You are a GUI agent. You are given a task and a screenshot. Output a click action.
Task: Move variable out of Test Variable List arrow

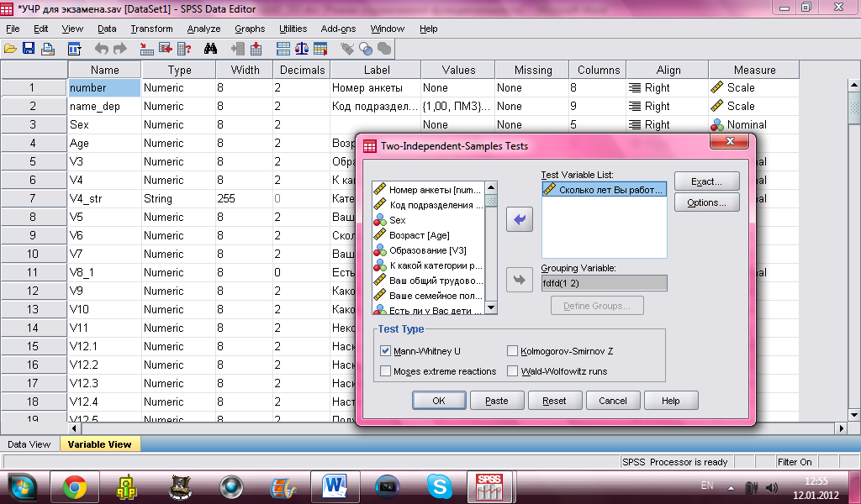(x=520, y=219)
